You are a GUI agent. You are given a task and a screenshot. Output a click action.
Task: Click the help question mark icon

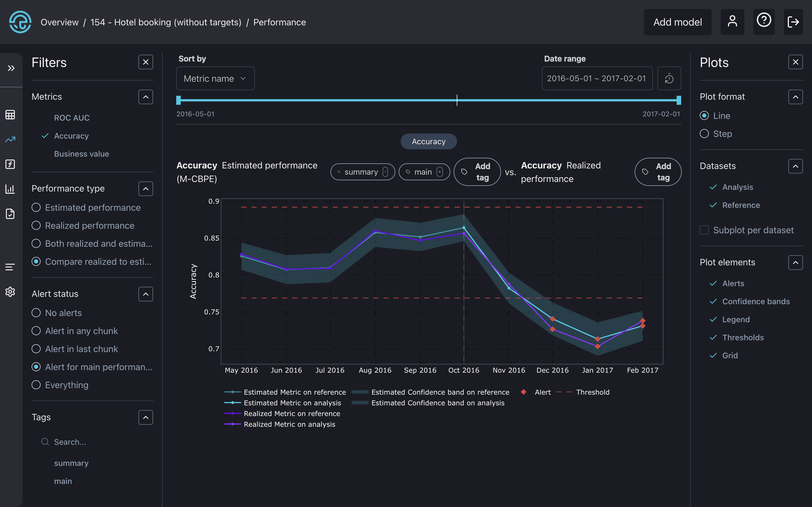click(x=764, y=21)
